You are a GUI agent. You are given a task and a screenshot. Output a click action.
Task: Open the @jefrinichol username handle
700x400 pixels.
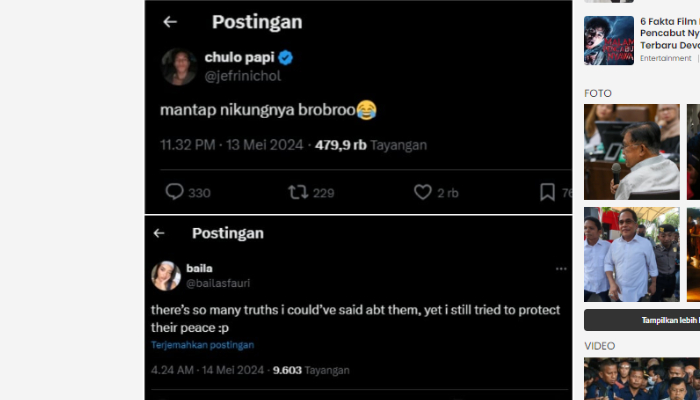[x=238, y=75]
